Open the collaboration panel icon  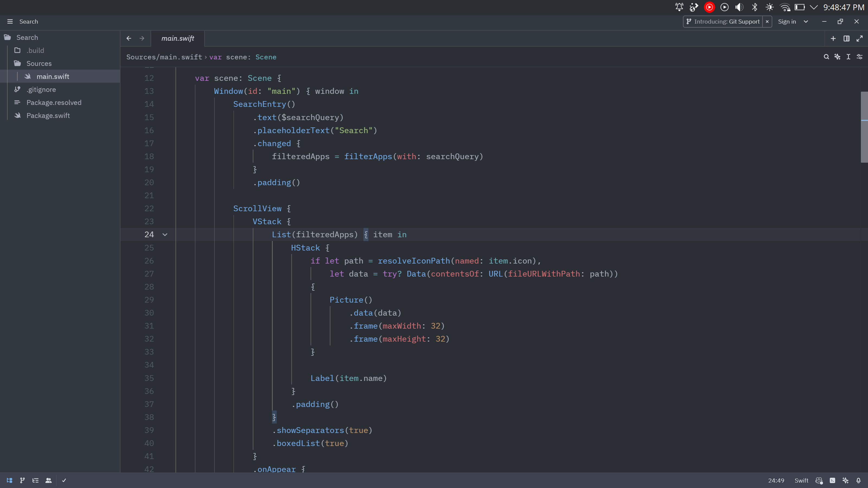pyautogui.click(x=49, y=480)
